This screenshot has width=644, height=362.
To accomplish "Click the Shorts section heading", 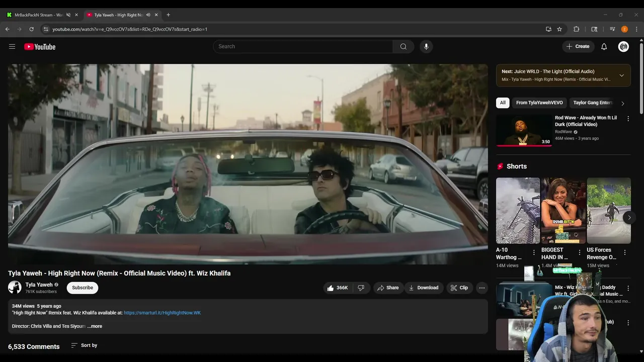I will pos(517,166).
